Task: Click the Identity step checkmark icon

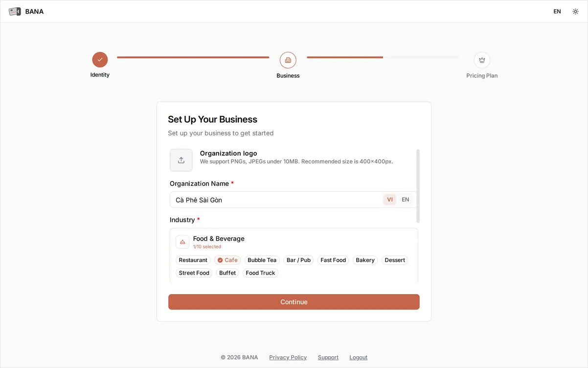Action: 100,60
